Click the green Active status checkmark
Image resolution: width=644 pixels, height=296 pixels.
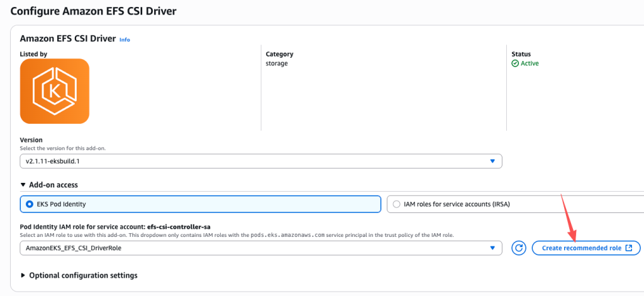[x=515, y=63]
